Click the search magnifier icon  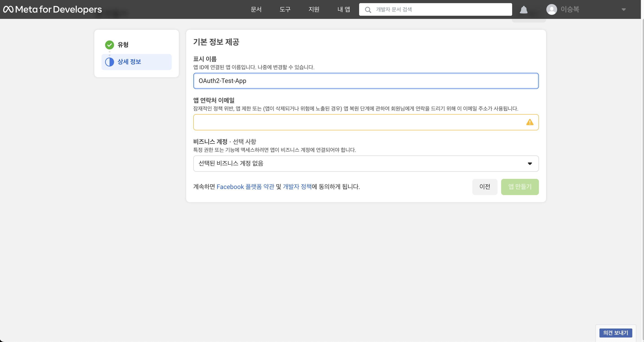[368, 10]
